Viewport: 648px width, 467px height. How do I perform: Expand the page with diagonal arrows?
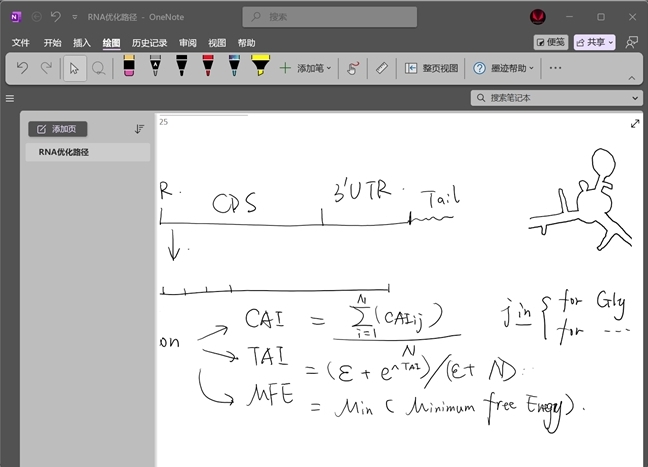coord(635,124)
